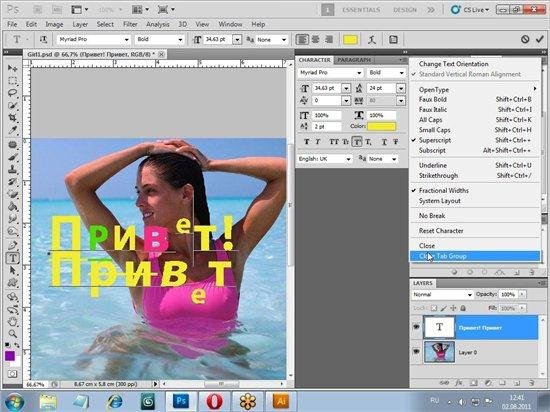Toggle All Caps button in Character panel
This screenshot has height=412, width=550.
334,142
